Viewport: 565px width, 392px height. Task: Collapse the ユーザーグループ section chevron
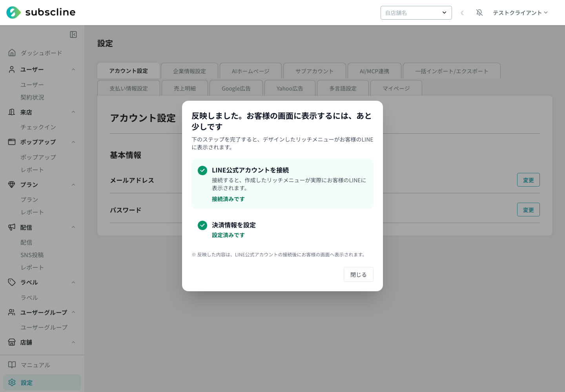(x=73, y=312)
